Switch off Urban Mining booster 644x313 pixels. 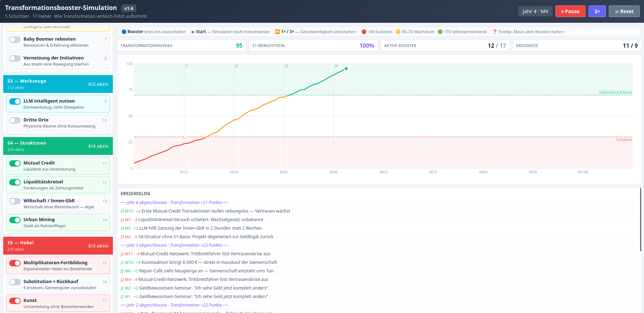click(x=15, y=220)
